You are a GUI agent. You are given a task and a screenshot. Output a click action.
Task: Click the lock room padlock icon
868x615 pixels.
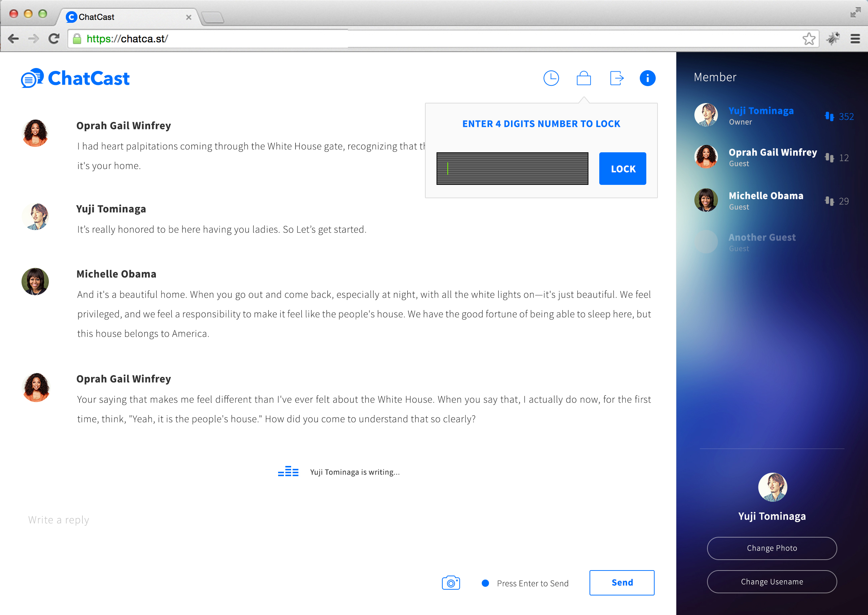coord(583,79)
